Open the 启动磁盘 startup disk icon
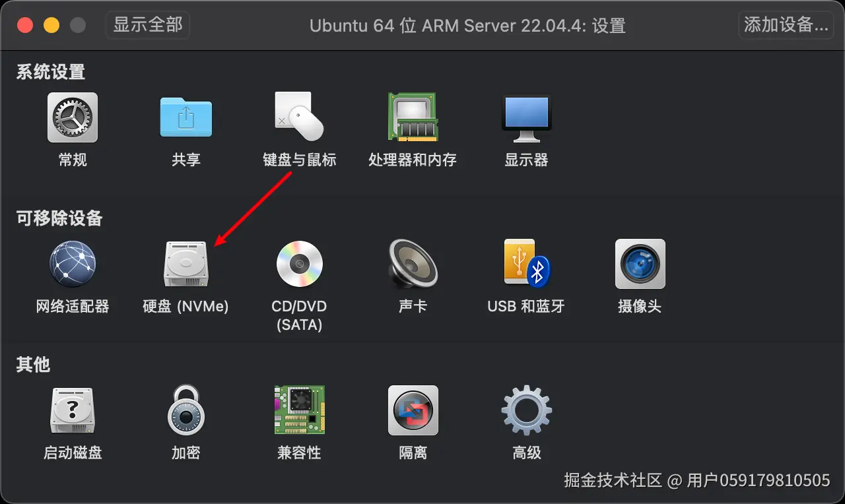 point(73,410)
